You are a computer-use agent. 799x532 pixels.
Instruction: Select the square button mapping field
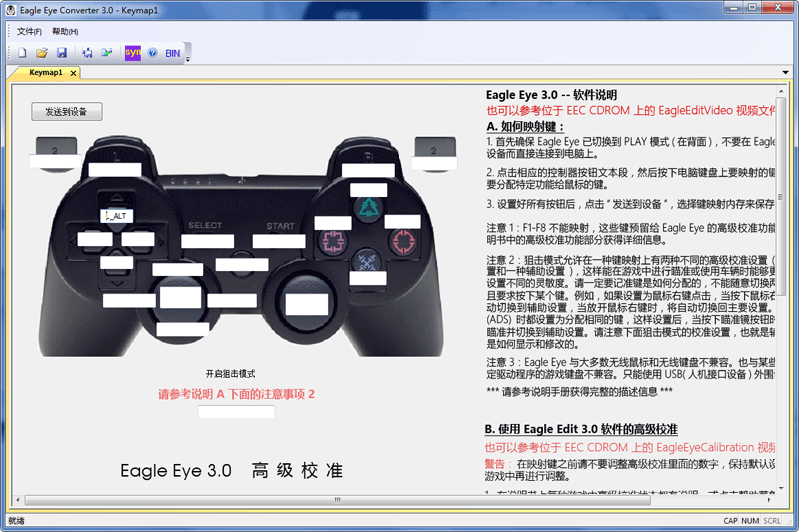click(x=333, y=223)
